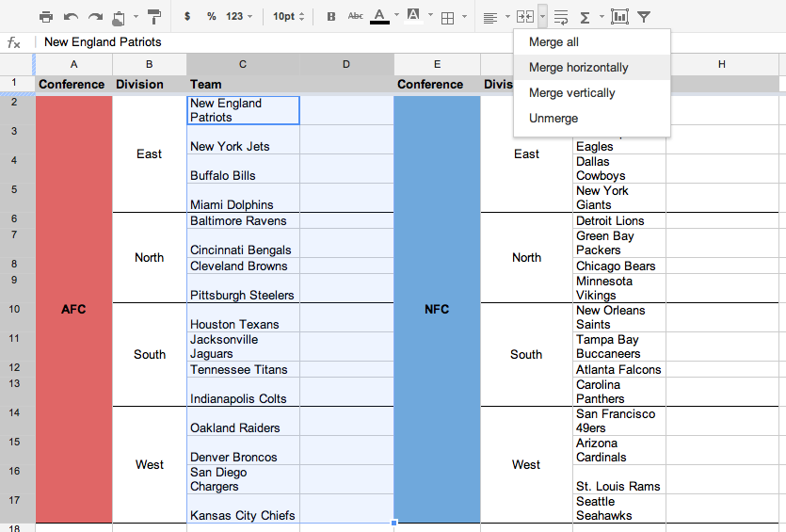This screenshot has width=786, height=532.
Task: Click the red AFC merged cell
Action: 73,310
